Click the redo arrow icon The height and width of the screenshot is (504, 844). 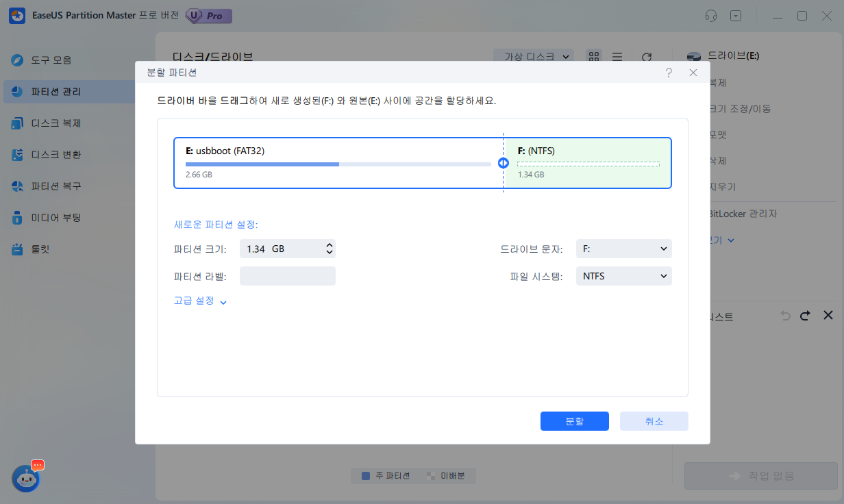(x=805, y=316)
